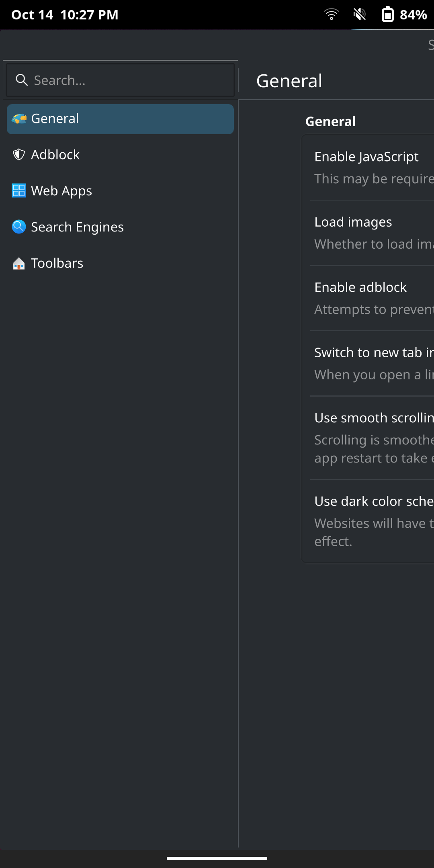Tap the muted notification bell icon

point(359,14)
